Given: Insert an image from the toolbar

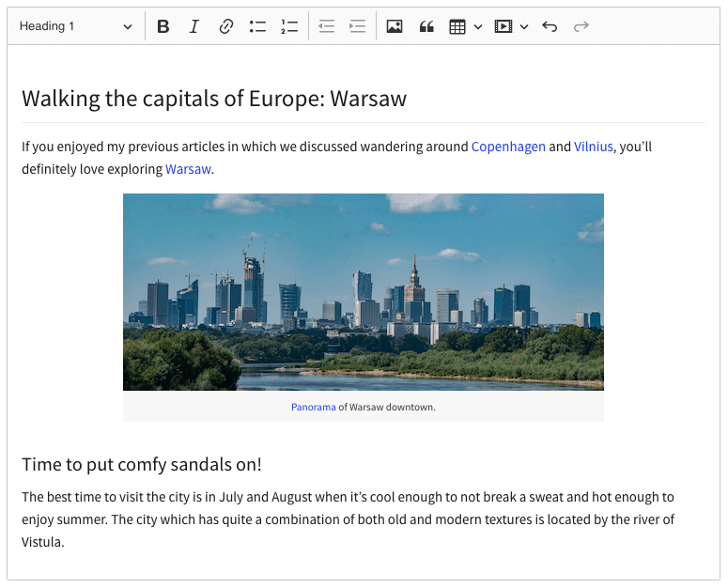Looking at the screenshot, I should (395, 26).
